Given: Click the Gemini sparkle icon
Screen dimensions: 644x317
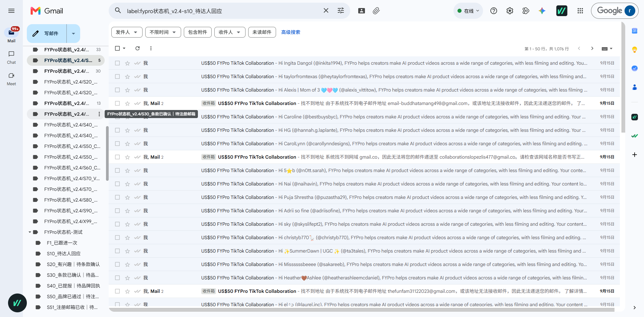Looking at the screenshot, I should pyautogui.click(x=542, y=11).
